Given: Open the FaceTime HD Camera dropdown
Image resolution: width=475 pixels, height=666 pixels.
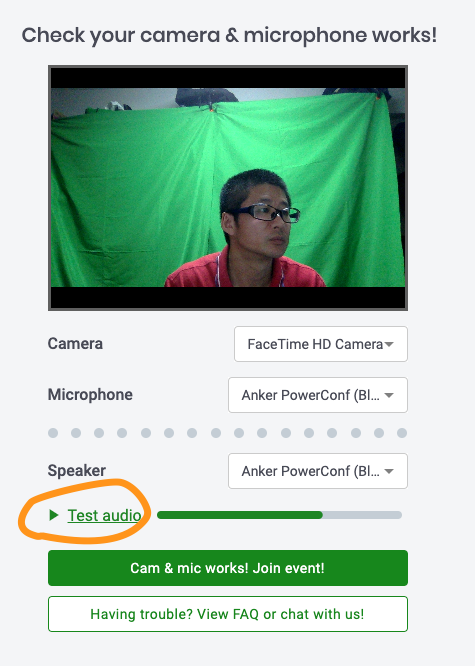Looking at the screenshot, I should pos(321,344).
